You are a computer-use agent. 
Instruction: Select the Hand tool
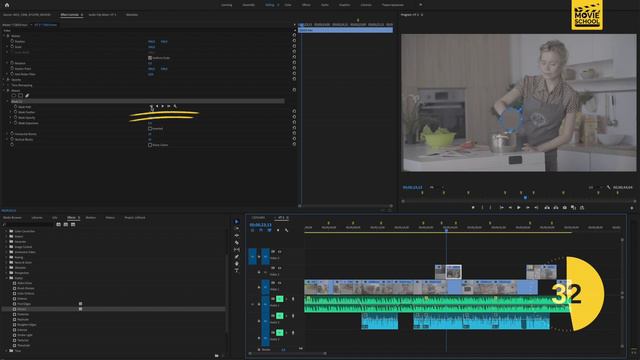click(x=237, y=263)
